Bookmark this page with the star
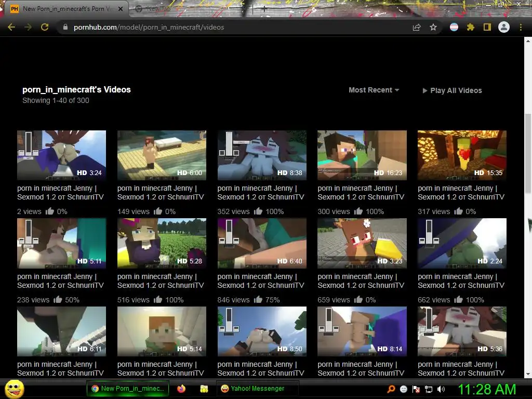The height and width of the screenshot is (399, 532). pyautogui.click(x=433, y=27)
